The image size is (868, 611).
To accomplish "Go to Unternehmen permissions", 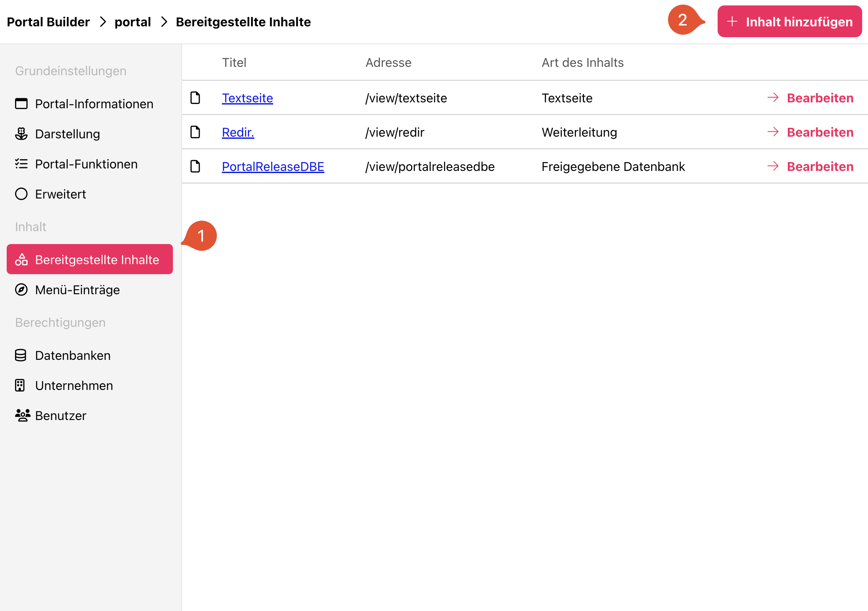I will click(90, 385).
